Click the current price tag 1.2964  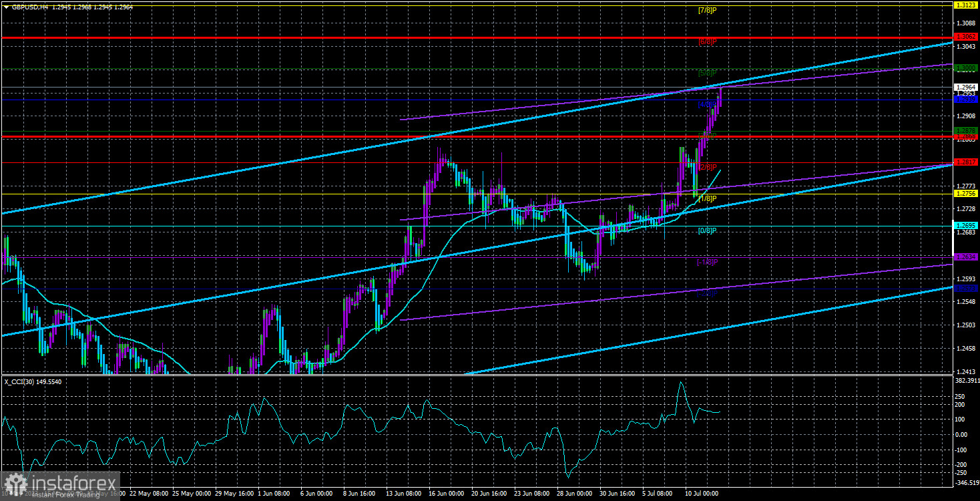point(966,87)
